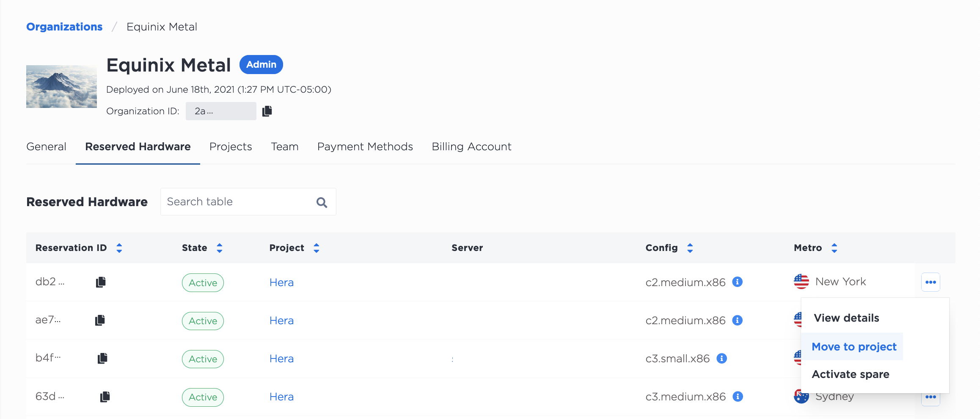The width and height of the screenshot is (980, 419).
Task: Click Equinix Metal breadcrumb text
Action: point(162,27)
